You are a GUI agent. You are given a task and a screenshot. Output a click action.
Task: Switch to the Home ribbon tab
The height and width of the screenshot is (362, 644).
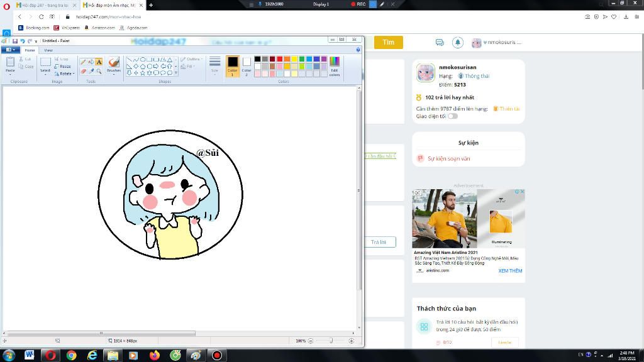(30, 50)
